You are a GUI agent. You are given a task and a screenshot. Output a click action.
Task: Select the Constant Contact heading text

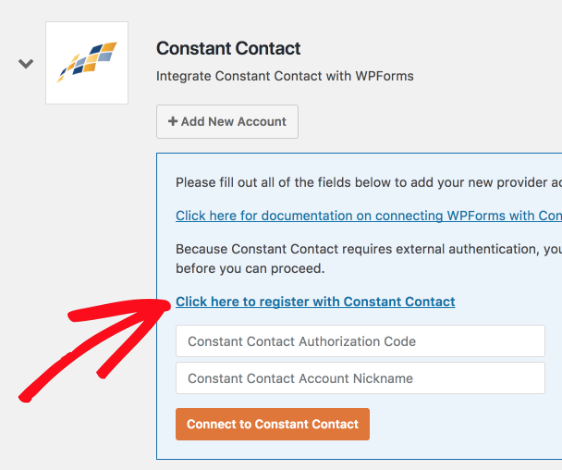(x=228, y=48)
